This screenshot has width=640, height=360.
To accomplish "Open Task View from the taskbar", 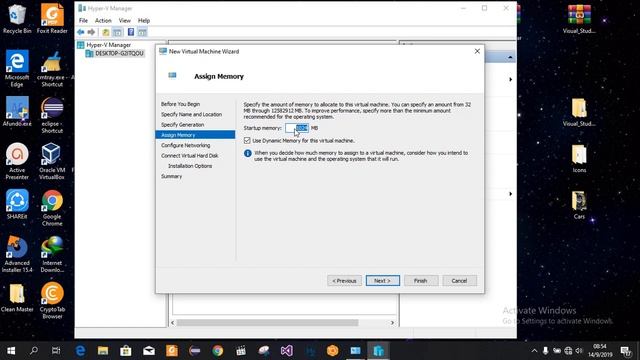I will click(56, 350).
